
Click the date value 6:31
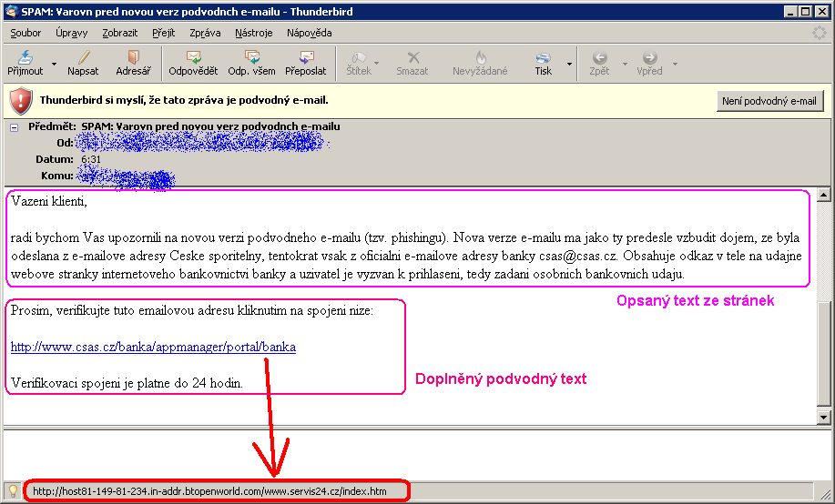point(91,159)
